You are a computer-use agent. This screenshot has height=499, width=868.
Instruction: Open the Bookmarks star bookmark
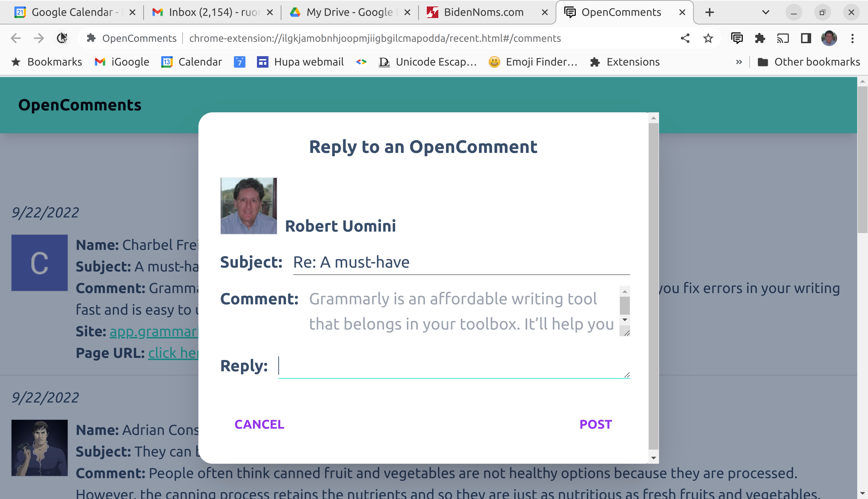[x=47, y=62]
